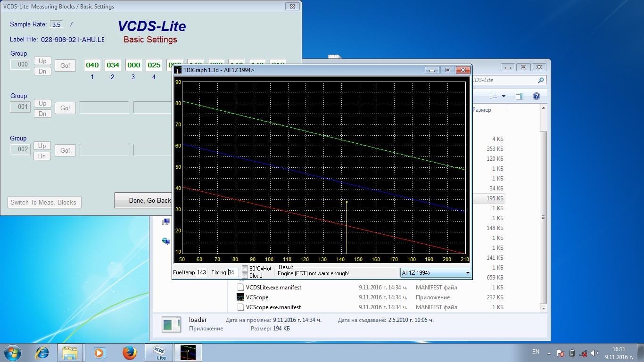Viewport: 644px width, 362px height.
Task: Click Done, Go Back button
Action: (x=144, y=200)
